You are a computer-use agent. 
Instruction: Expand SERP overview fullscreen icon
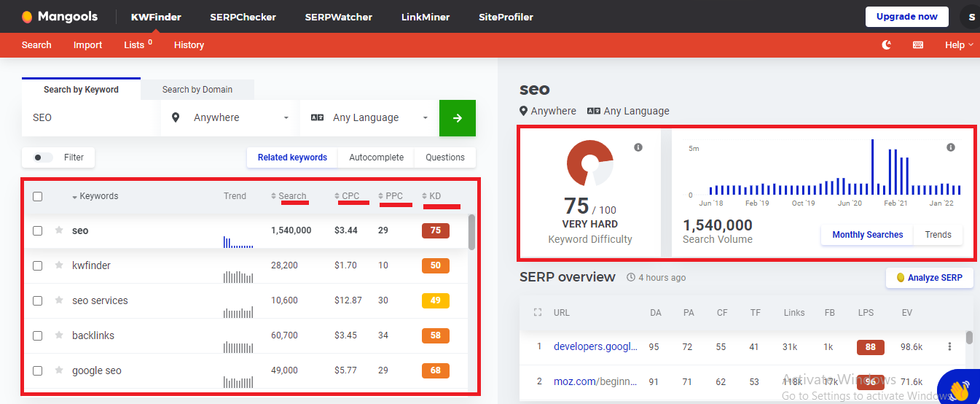click(538, 312)
